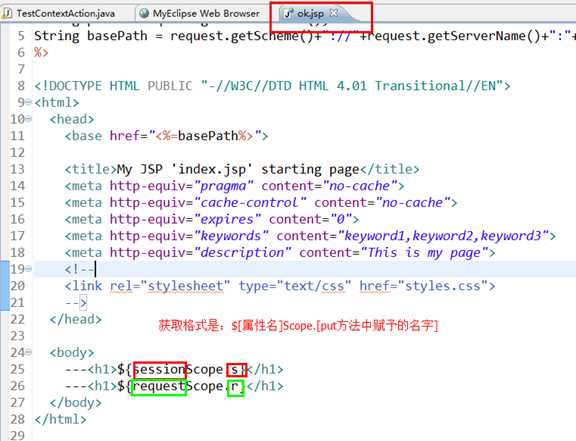Viewport: 576px width, 441px height.
Task: Click the closing '%>' scriptlet tag on line 6
Action: (41, 53)
